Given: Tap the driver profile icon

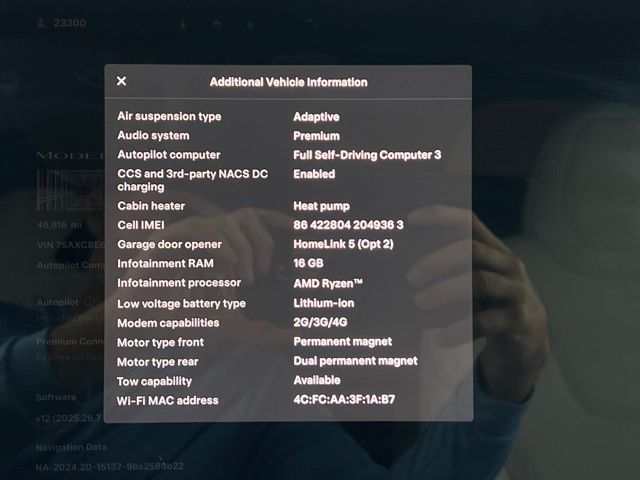Looking at the screenshot, I should pos(41,22).
